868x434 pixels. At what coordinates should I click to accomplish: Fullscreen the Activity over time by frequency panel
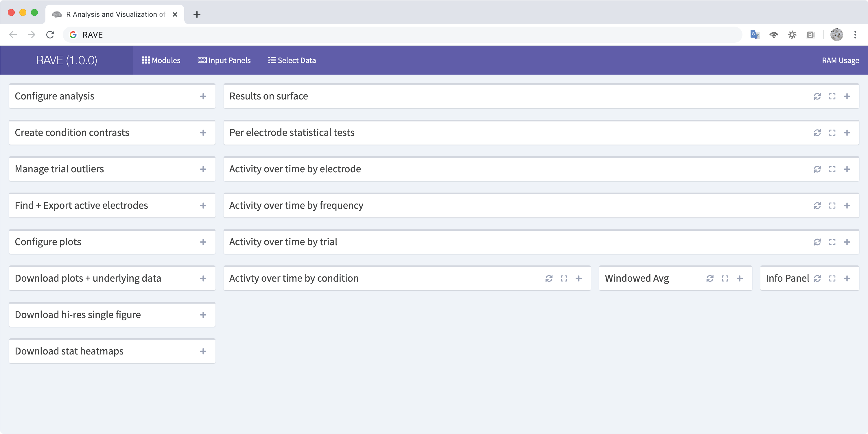pyautogui.click(x=832, y=206)
